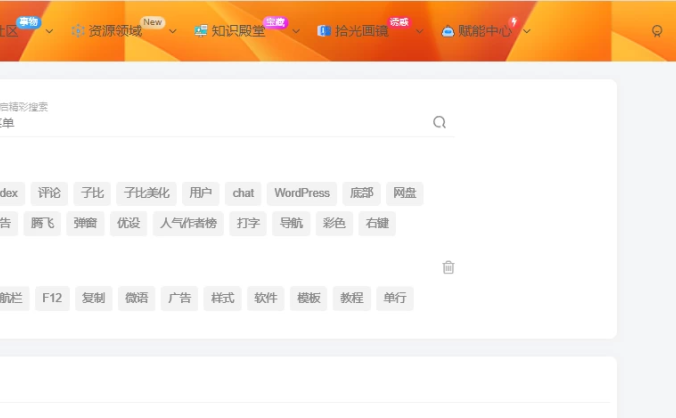Clear search history with trash icon
The width and height of the screenshot is (676, 418).
click(x=448, y=268)
